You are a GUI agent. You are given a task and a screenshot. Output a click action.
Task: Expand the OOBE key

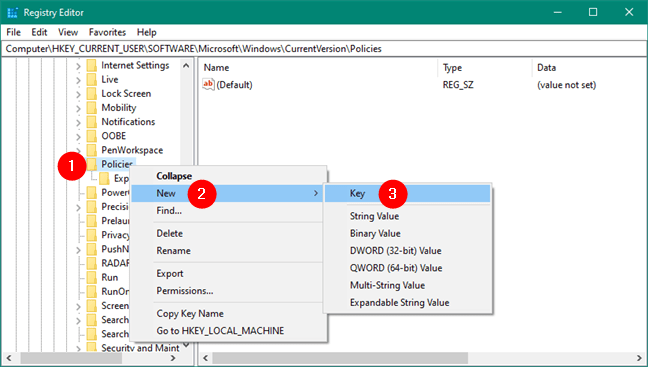point(79,136)
